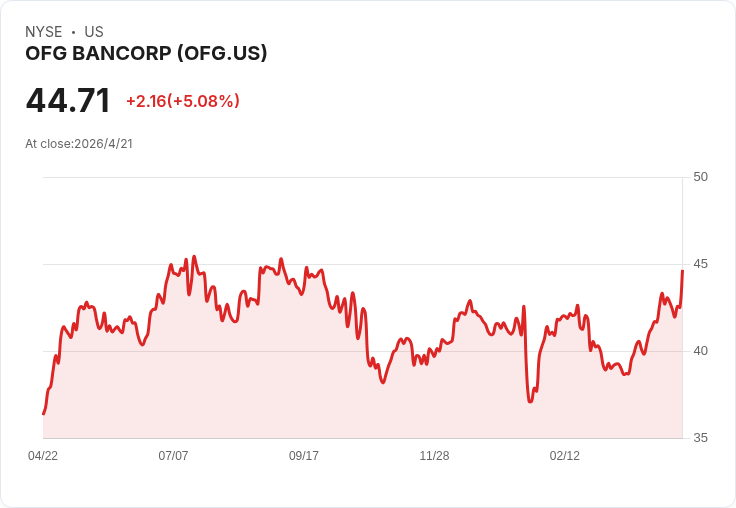
Task: Click the chart's lowest dip before 02/12
Action: 530,402
